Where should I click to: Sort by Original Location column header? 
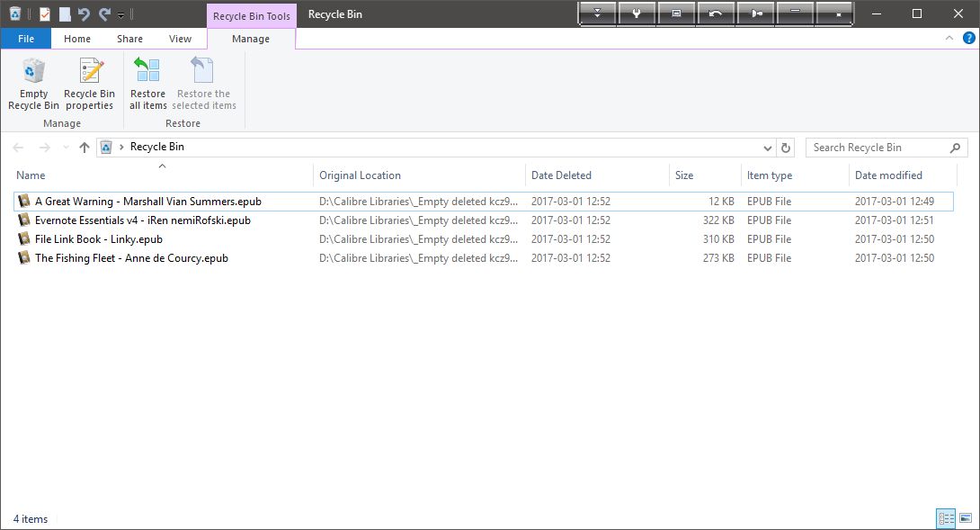click(419, 175)
